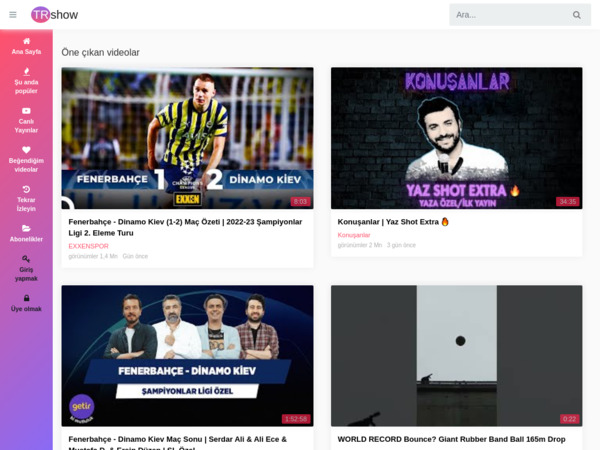Click the 34:35 duration badge
The height and width of the screenshot is (450, 600).
567,202
